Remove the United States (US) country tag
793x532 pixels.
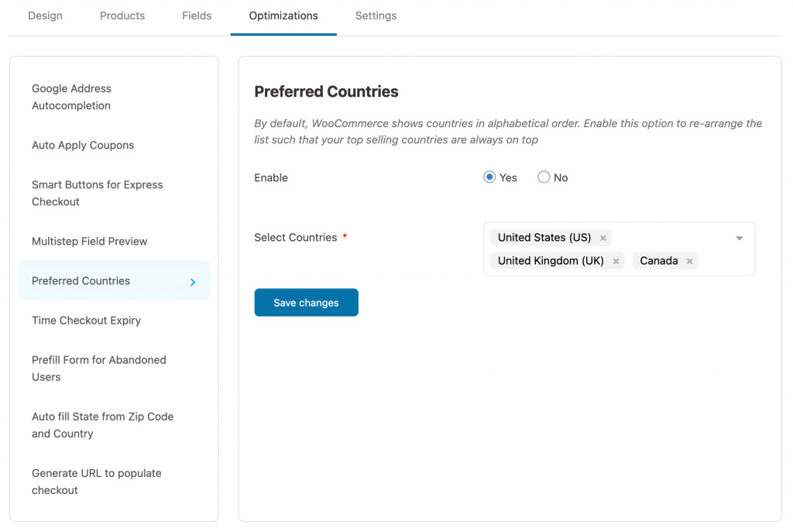pos(603,238)
